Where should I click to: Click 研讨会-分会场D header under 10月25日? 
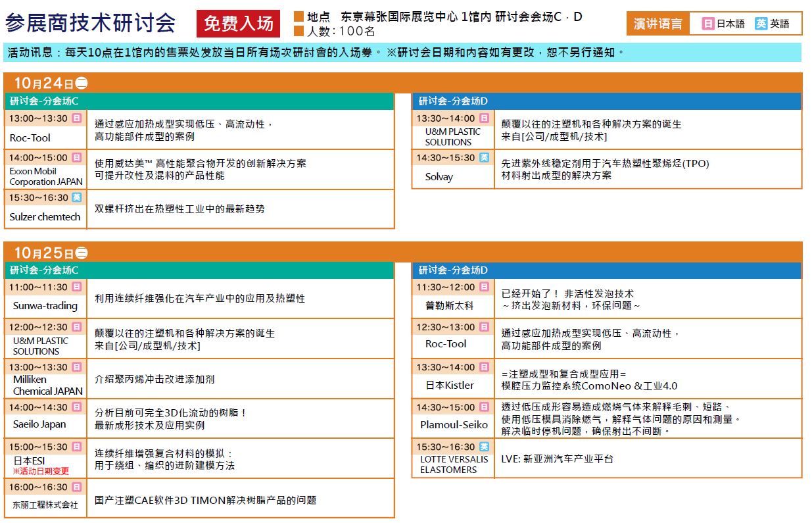tap(607, 270)
